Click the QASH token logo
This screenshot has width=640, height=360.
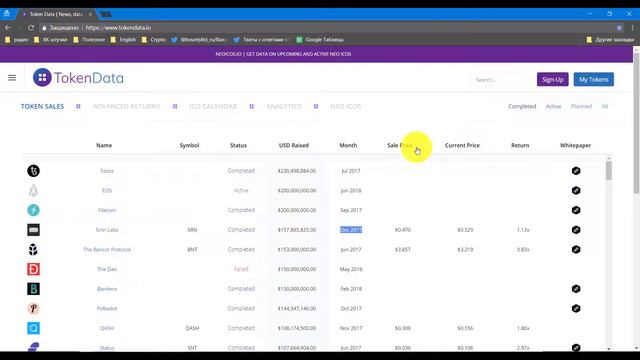point(33,328)
